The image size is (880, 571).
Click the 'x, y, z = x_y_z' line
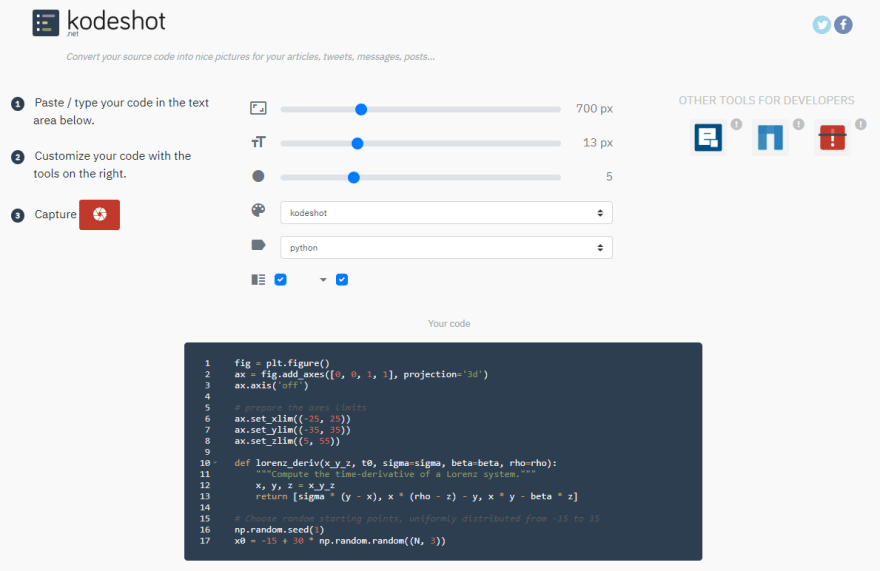point(295,485)
